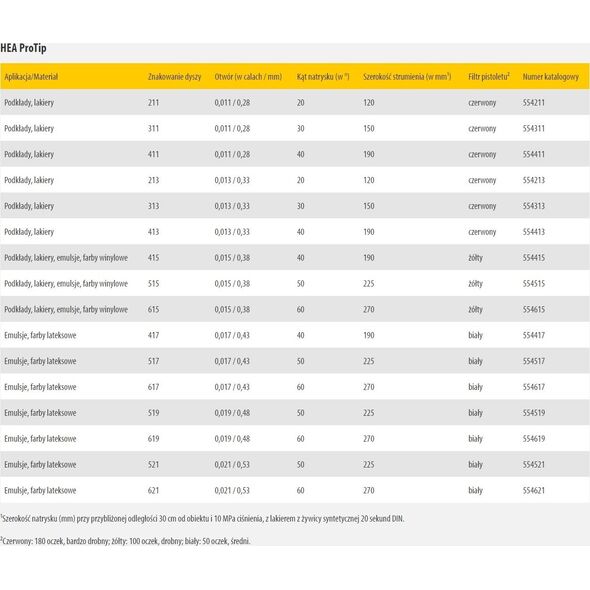Click biały filter in row 417
The width and height of the screenshot is (590, 590).
(475, 335)
